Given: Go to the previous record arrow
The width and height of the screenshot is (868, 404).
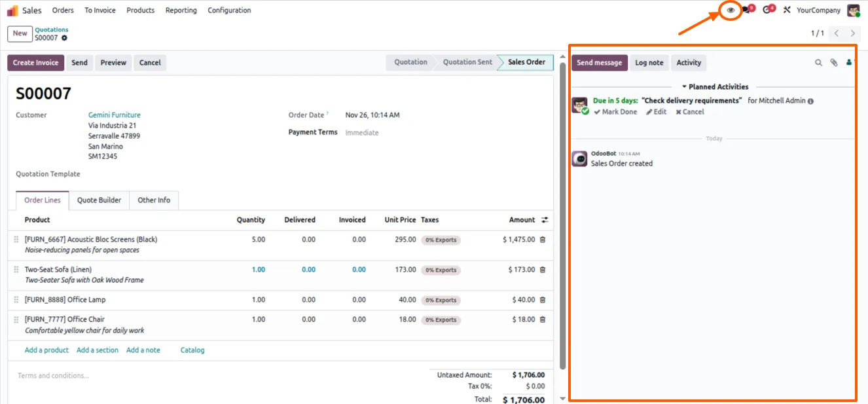Looking at the screenshot, I should coord(837,33).
